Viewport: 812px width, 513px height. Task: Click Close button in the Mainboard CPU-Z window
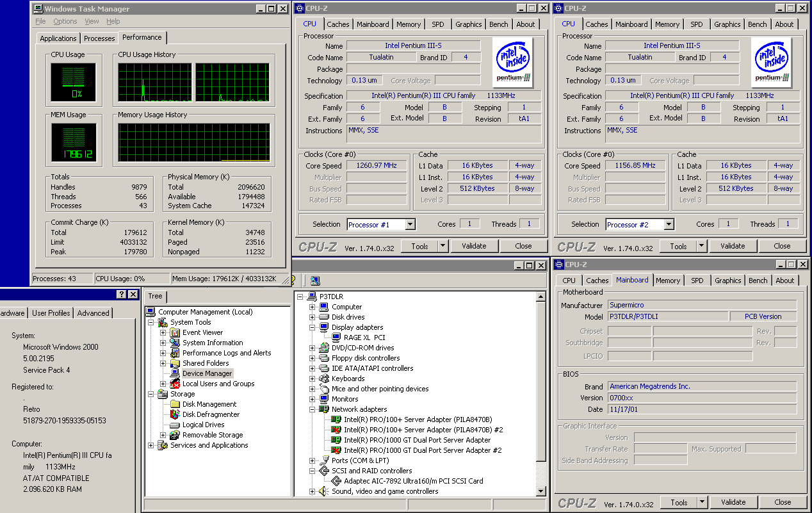[x=783, y=503]
